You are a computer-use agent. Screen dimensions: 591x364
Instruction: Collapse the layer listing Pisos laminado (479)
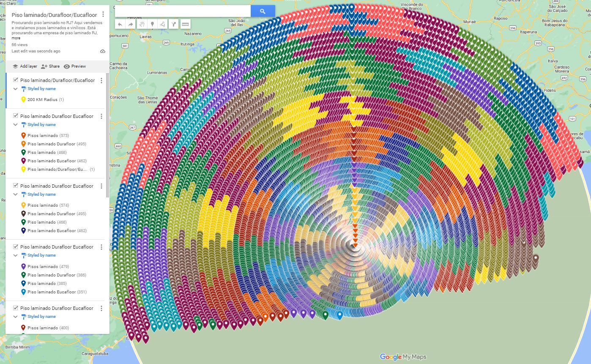coord(16,255)
